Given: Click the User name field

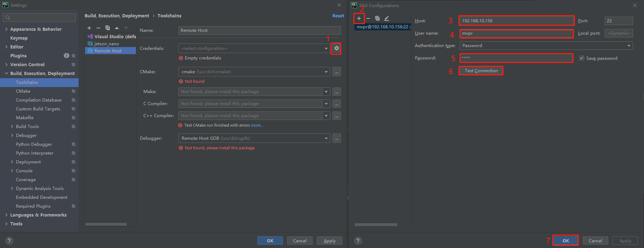Looking at the screenshot, I should pyautogui.click(x=517, y=33).
